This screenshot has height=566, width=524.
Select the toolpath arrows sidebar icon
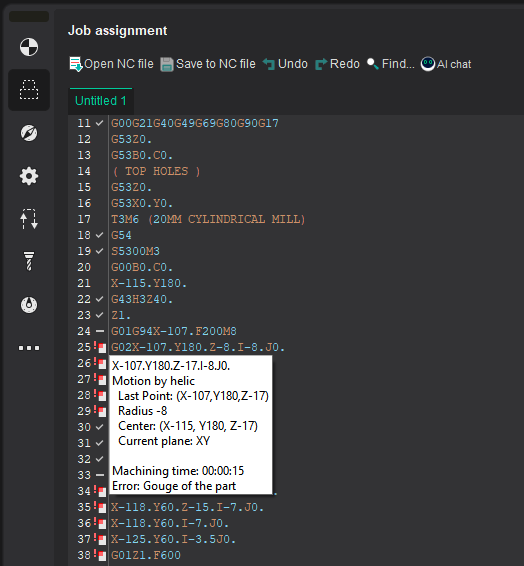coord(29,219)
